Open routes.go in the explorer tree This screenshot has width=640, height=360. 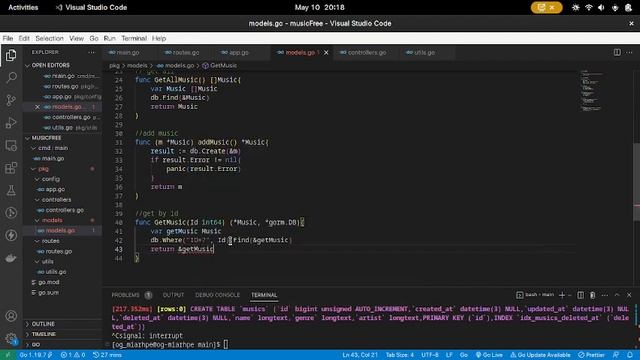[58, 251]
